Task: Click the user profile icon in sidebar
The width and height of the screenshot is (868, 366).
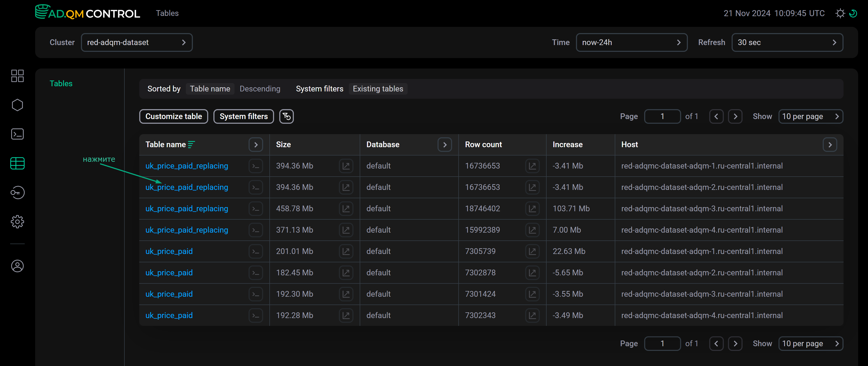Action: (17, 266)
